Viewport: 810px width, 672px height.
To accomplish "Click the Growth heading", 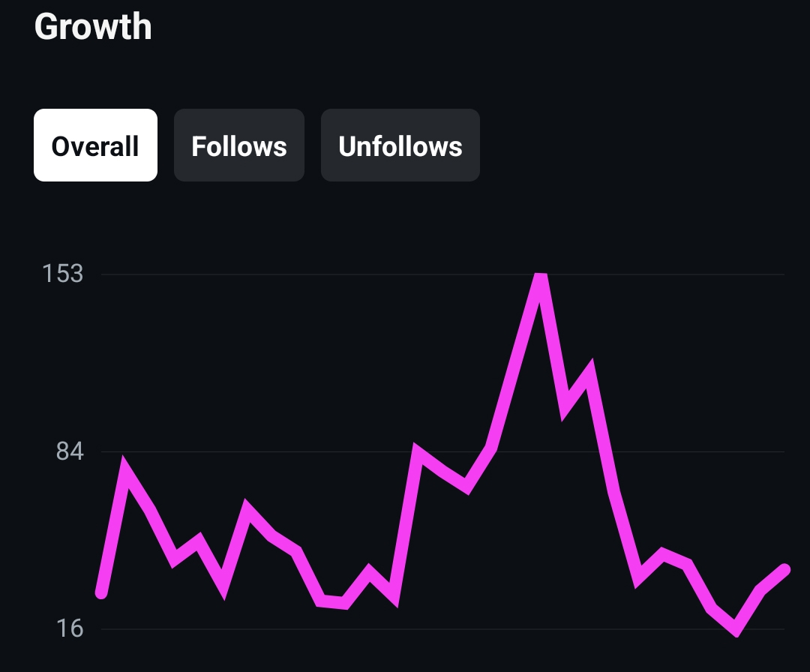I will [x=93, y=27].
